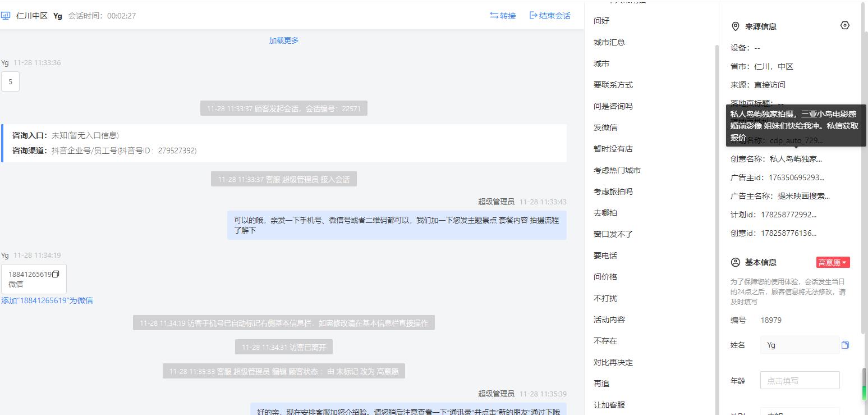Screen dimensions: 868x415
Task: Select quick reply 问好
Action: pyautogui.click(x=601, y=21)
